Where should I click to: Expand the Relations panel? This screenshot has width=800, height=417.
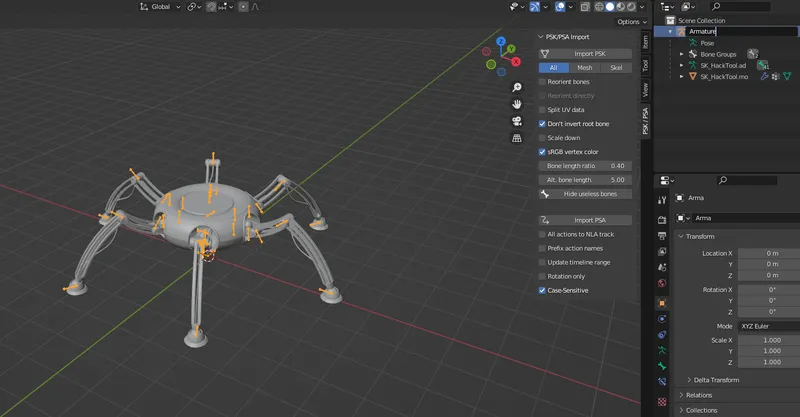coord(681,395)
